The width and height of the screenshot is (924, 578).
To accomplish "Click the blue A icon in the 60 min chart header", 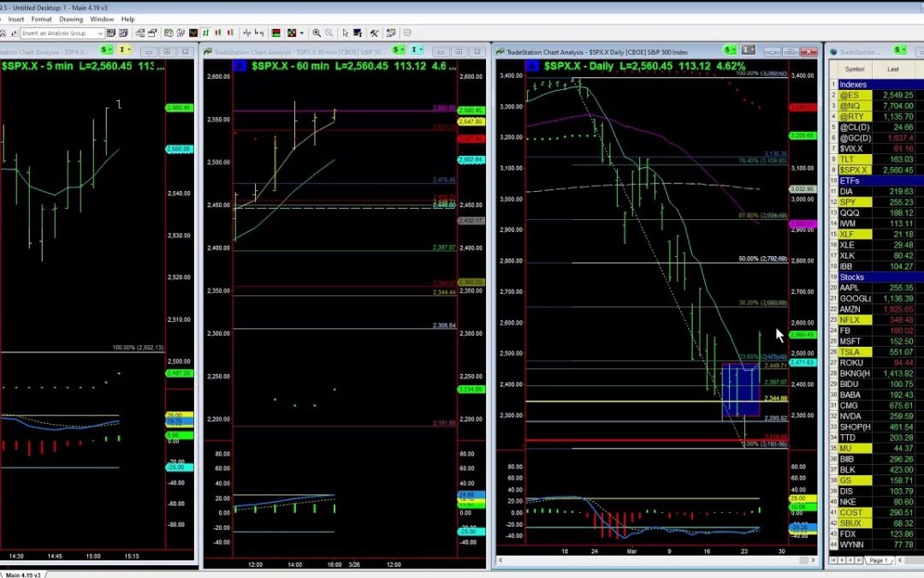I will tap(240, 65).
